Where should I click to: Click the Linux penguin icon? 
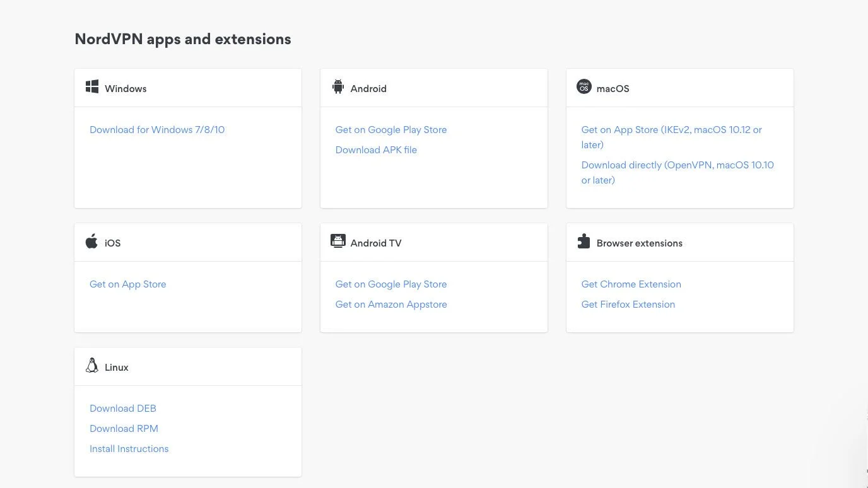(92, 366)
